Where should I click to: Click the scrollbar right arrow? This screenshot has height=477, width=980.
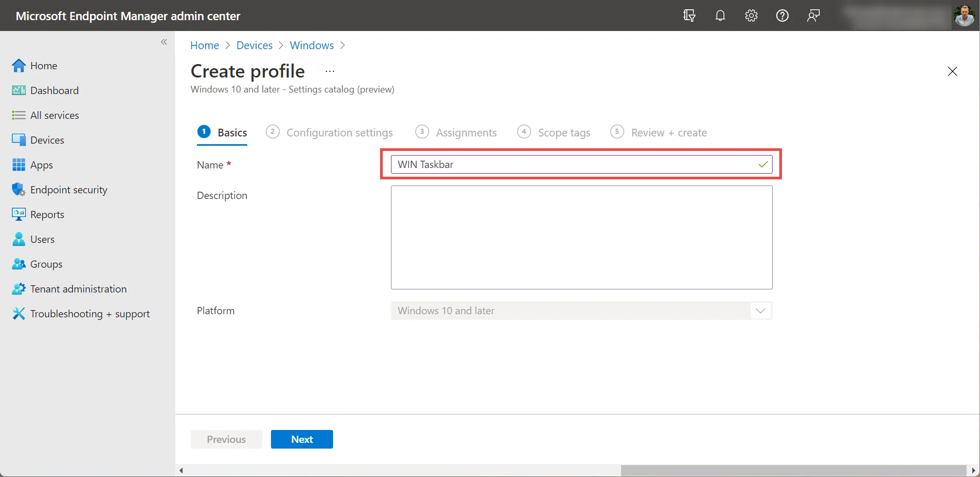point(974,470)
